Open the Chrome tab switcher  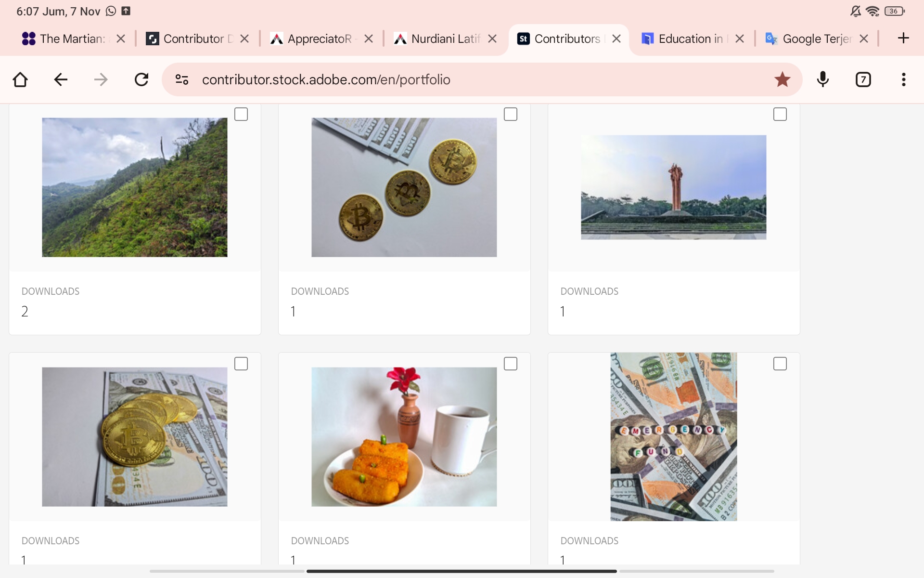(x=863, y=79)
